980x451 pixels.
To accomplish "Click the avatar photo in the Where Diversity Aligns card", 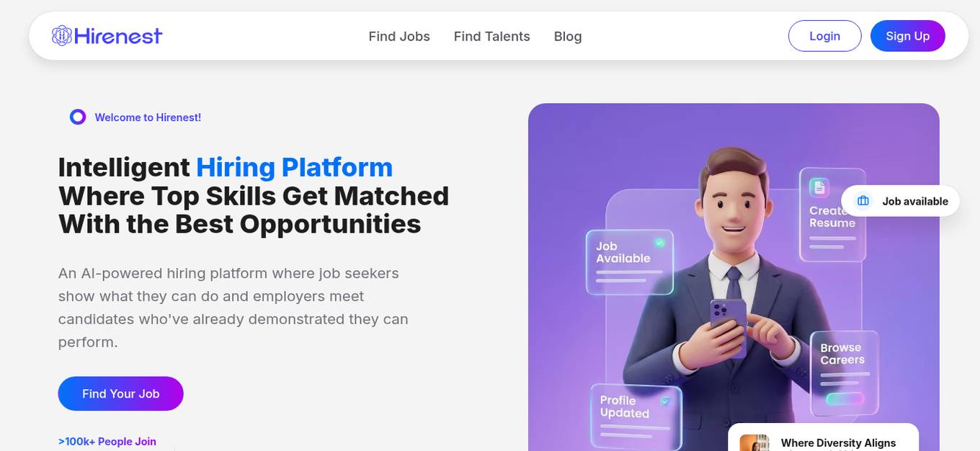I will tap(756, 443).
